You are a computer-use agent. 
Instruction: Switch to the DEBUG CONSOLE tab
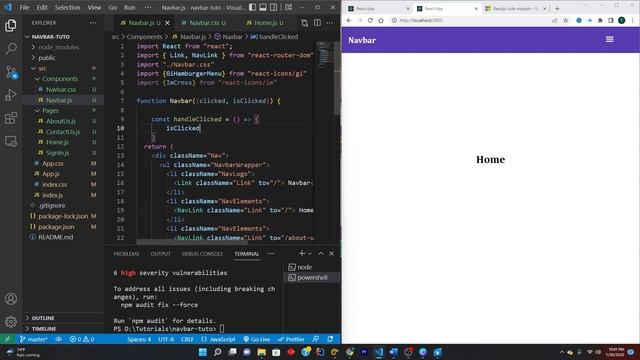202,253
